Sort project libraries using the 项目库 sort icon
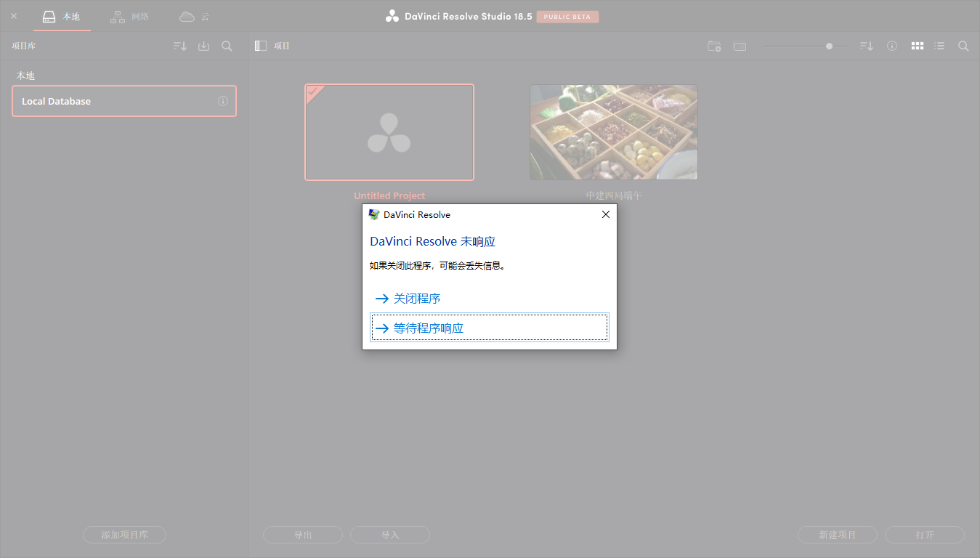 (180, 46)
